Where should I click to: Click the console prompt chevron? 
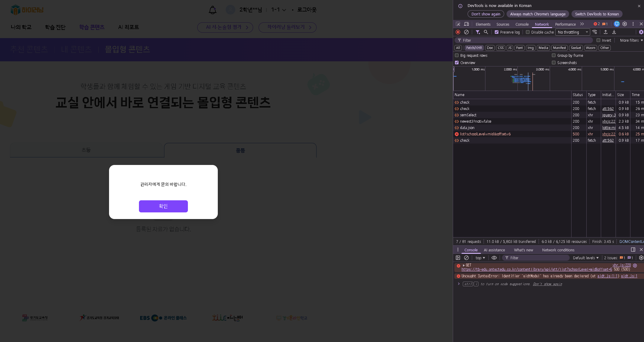[459, 284]
